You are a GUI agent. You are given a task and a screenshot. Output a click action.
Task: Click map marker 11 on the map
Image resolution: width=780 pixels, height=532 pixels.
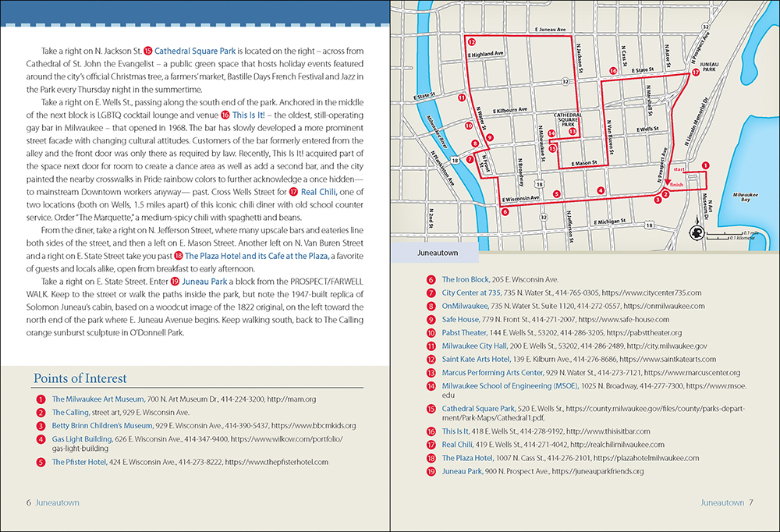pos(462,98)
